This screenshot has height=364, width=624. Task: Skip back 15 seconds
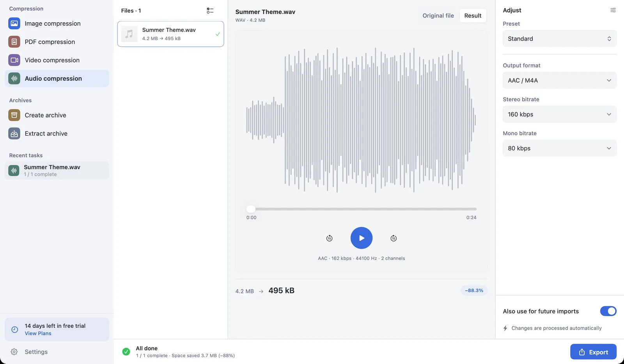tap(330, 238)
